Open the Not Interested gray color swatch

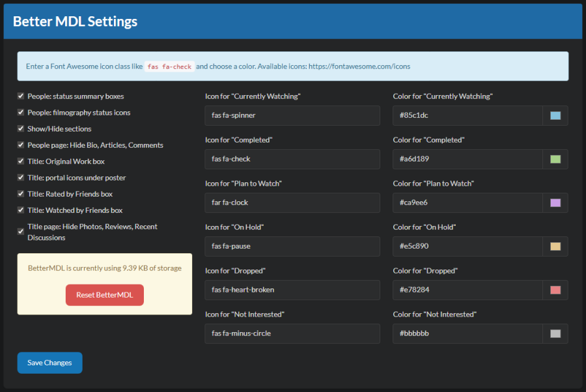(x=555, y=334)
